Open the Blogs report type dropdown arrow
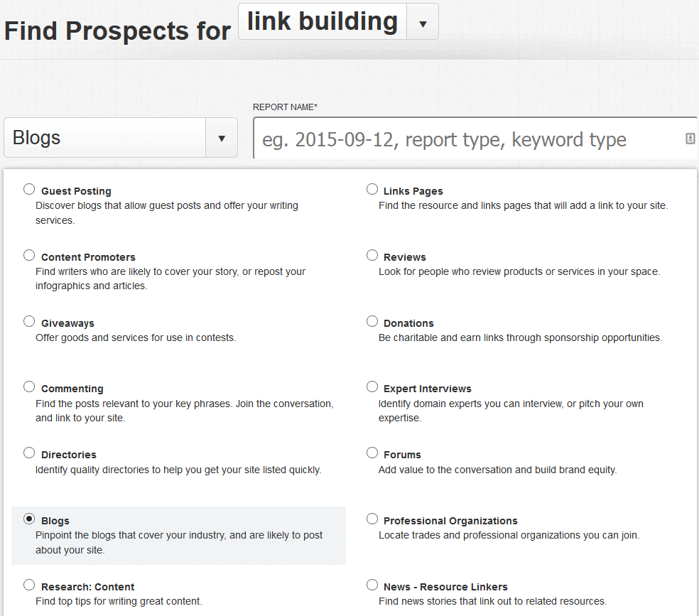This screenshot has height=616, width=699. tap(222, 138)
